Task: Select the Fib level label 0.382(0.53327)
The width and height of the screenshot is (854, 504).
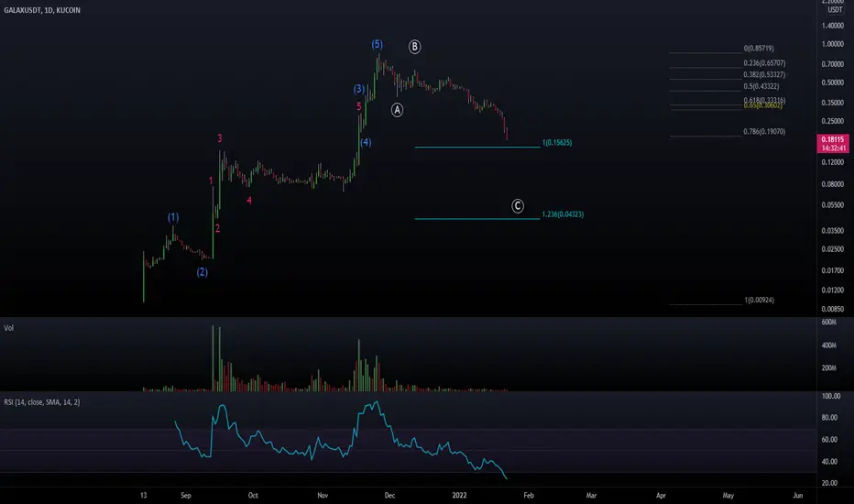Action: coord(764,74)
